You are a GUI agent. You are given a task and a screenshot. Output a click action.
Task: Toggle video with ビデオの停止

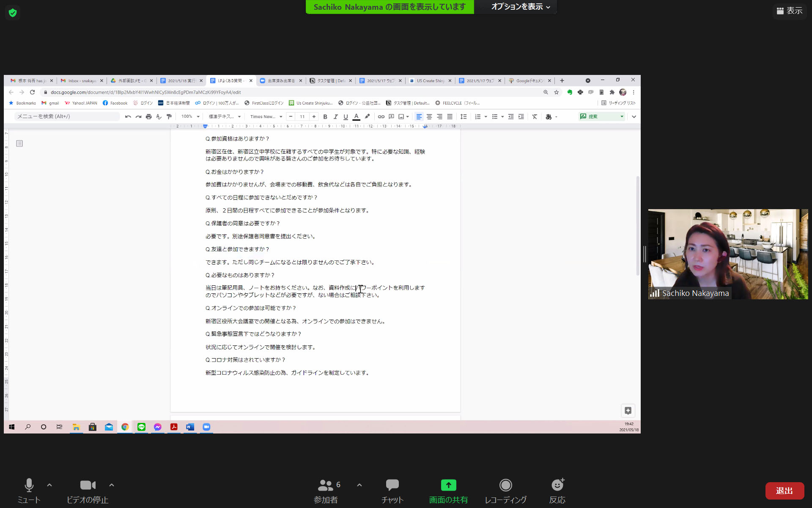[x=88, y=485]
